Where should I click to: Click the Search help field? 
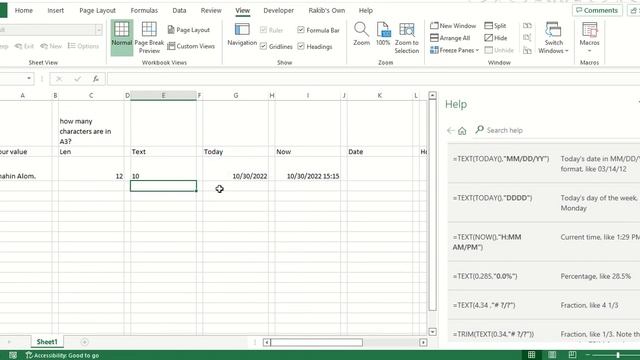click(555, 131)
